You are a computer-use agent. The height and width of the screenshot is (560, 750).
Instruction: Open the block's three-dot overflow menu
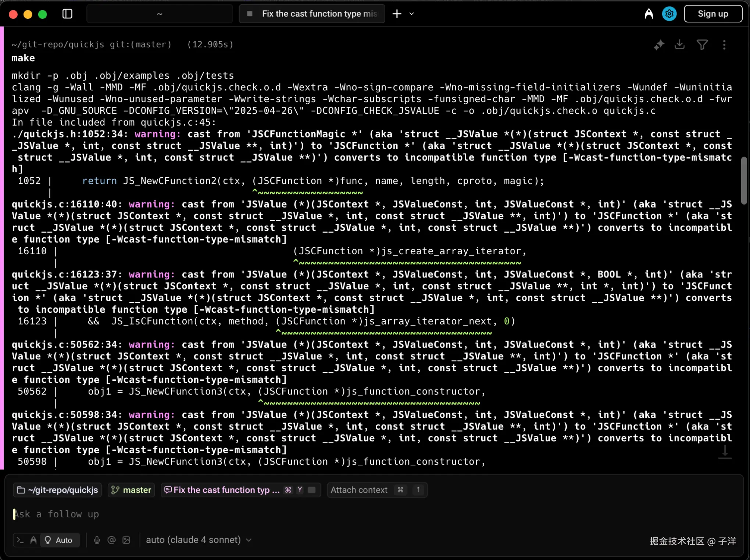pos(724,45)
